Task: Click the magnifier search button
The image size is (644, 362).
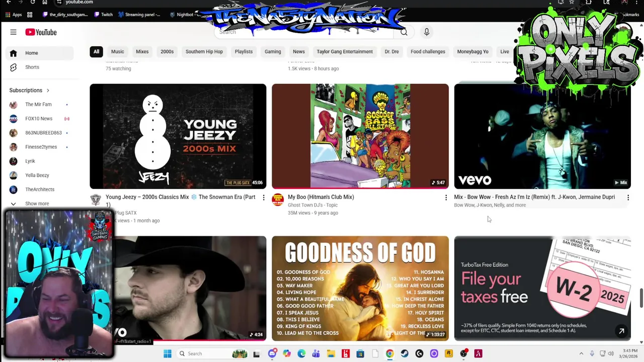Action: click(x=404, y=32)
